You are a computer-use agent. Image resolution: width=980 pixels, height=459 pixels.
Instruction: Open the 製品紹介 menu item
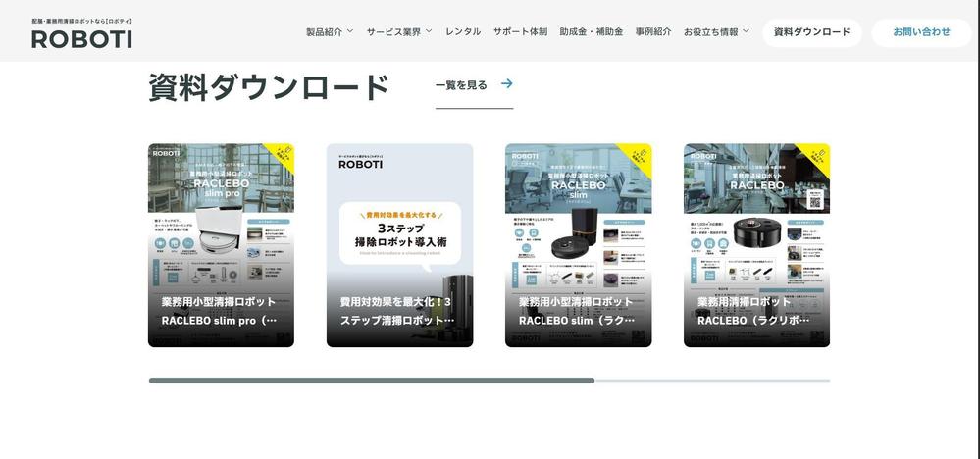(324, 31)
